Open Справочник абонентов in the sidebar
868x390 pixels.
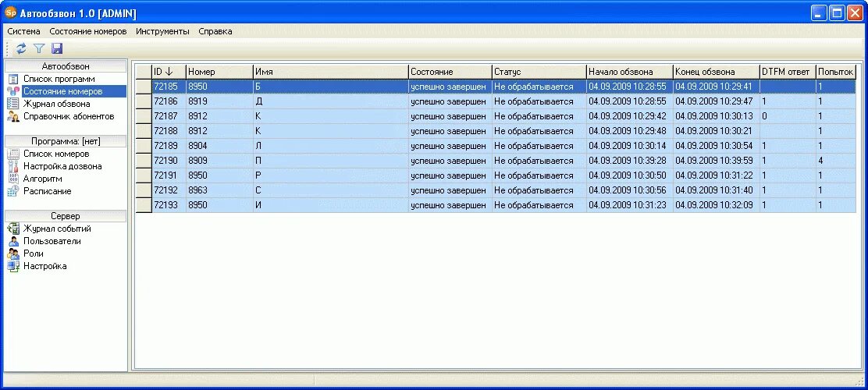[x=69, y=117]
